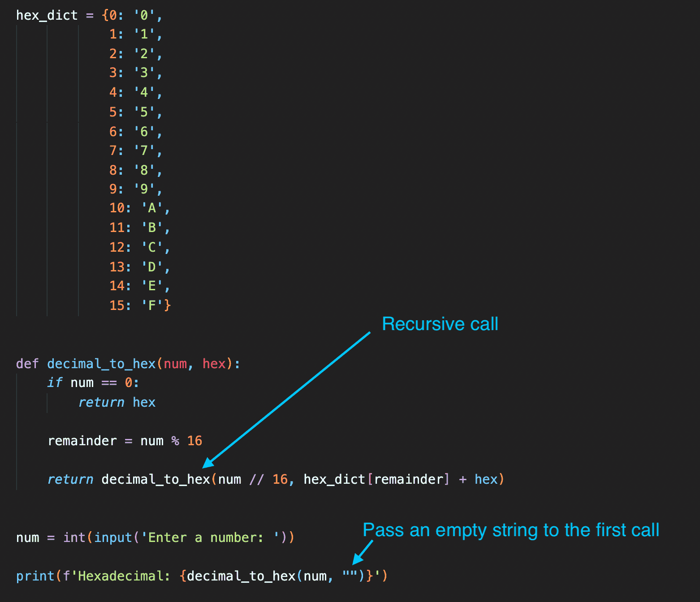Select the return hex statement
This screenshot has height=602, width=700.
117,402
